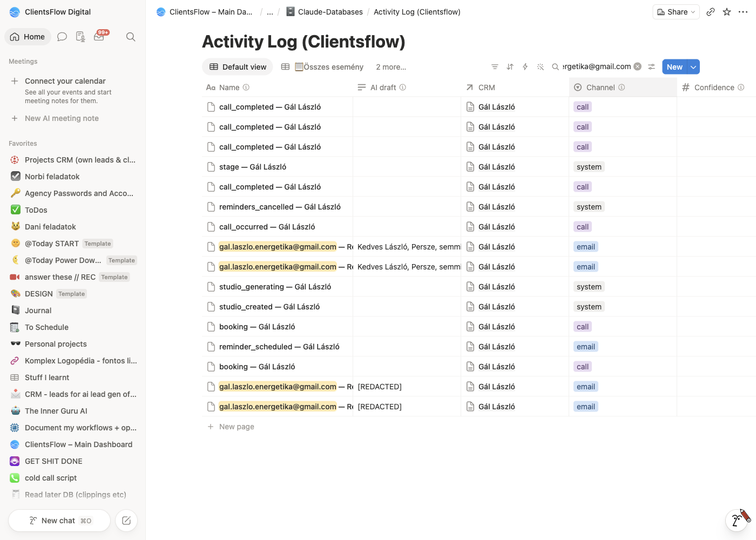Open the Name column header menu
The width and height of the screenshot is (756, 540).
277,87
